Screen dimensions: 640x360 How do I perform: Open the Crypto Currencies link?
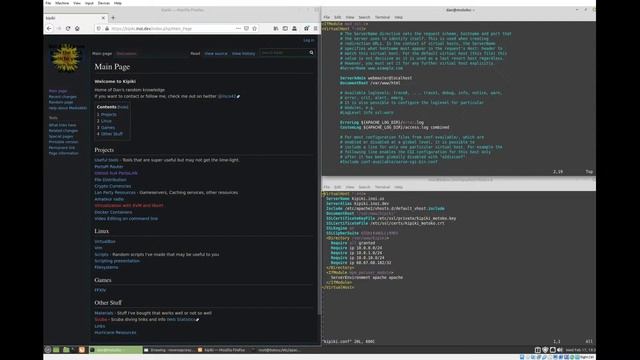pos(113,186)
